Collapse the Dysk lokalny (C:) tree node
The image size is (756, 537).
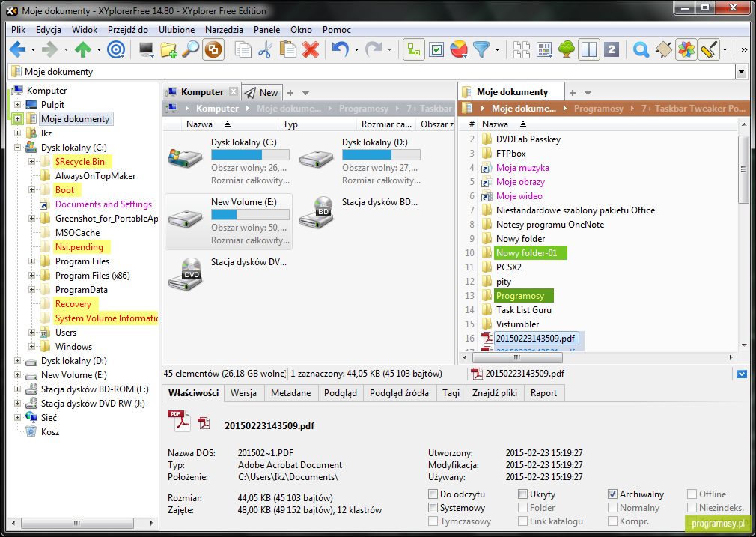click(17, 147)
